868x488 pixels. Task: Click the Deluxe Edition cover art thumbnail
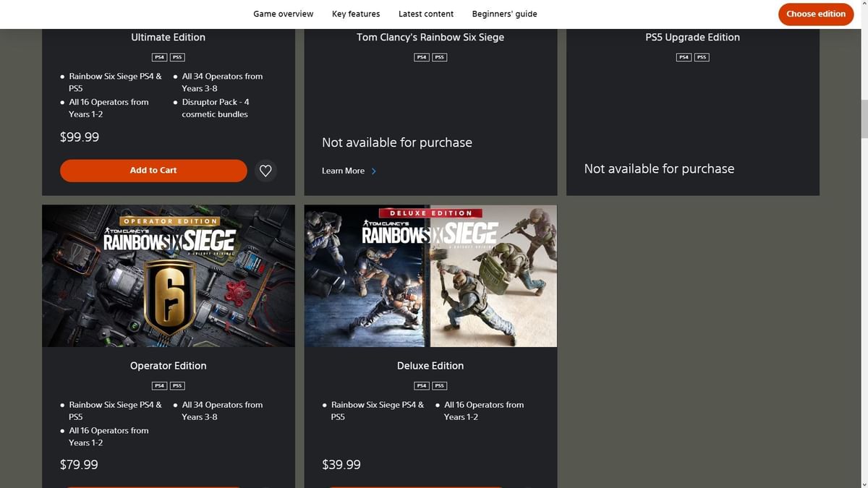430,275
